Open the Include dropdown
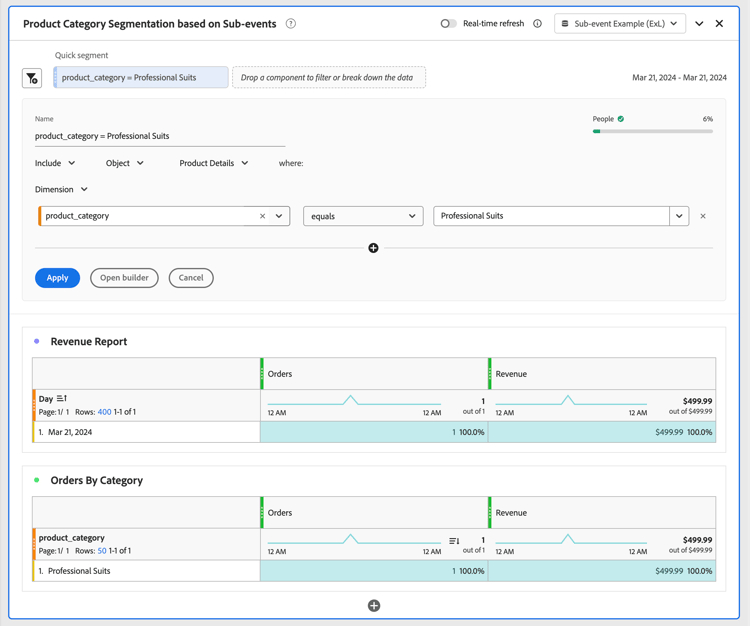The height and width of the screenshot is (626, 750). pyautogui.click(x=55, y=163)
